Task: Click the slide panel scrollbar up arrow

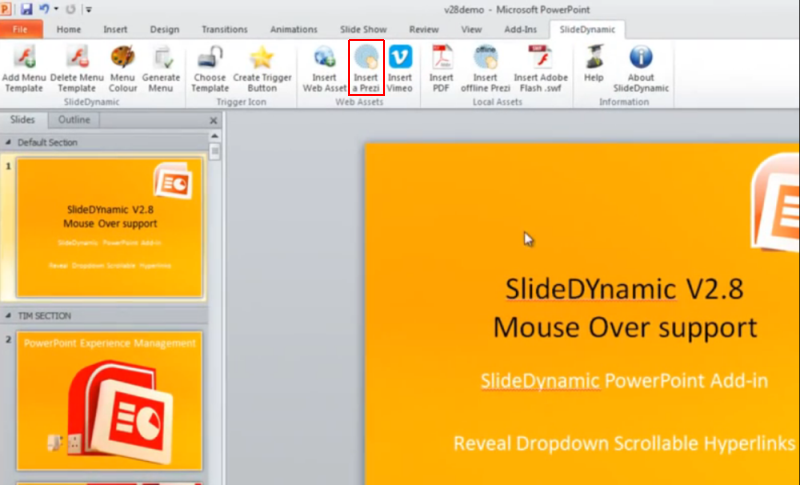Action: [x=215, y=136]
